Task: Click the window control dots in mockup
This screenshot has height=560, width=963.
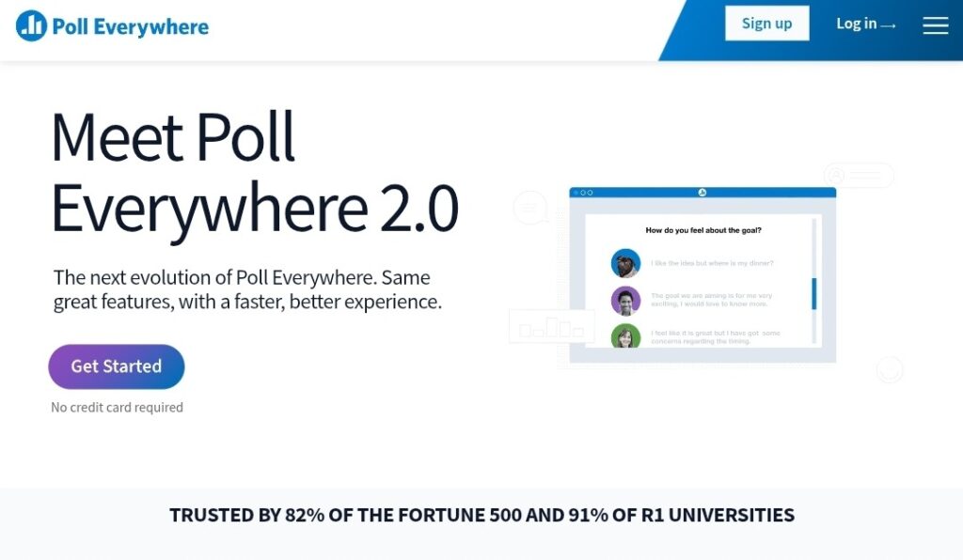Action: point(582,193)
